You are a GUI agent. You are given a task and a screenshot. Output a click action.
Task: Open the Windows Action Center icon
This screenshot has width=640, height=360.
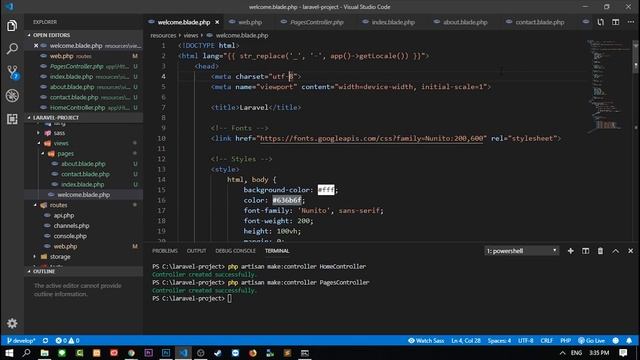click(x=623, y=353)
